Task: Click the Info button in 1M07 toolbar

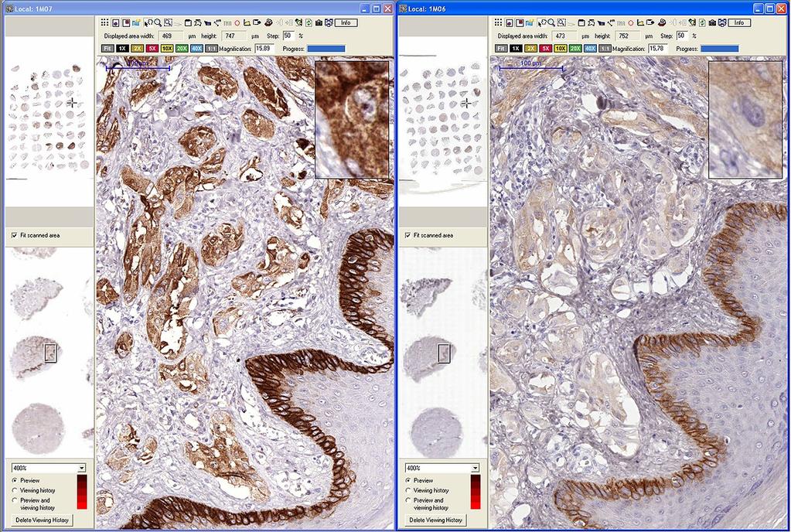Action: pos(346,22)
